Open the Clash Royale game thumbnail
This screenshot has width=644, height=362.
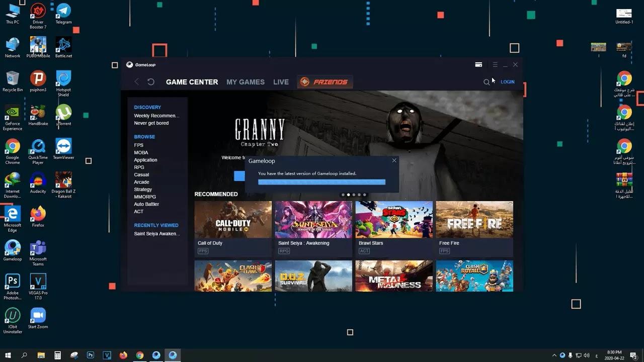tap(474, 276)
